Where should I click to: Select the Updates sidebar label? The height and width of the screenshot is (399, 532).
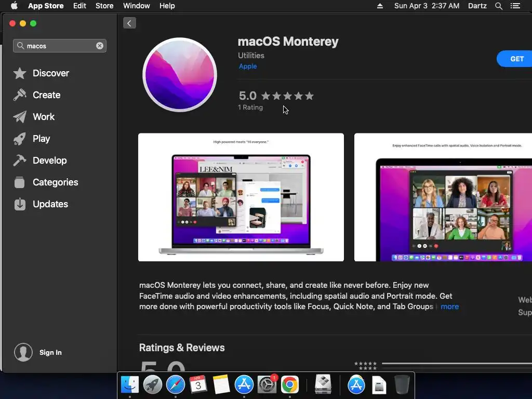(x=50, y=204)
